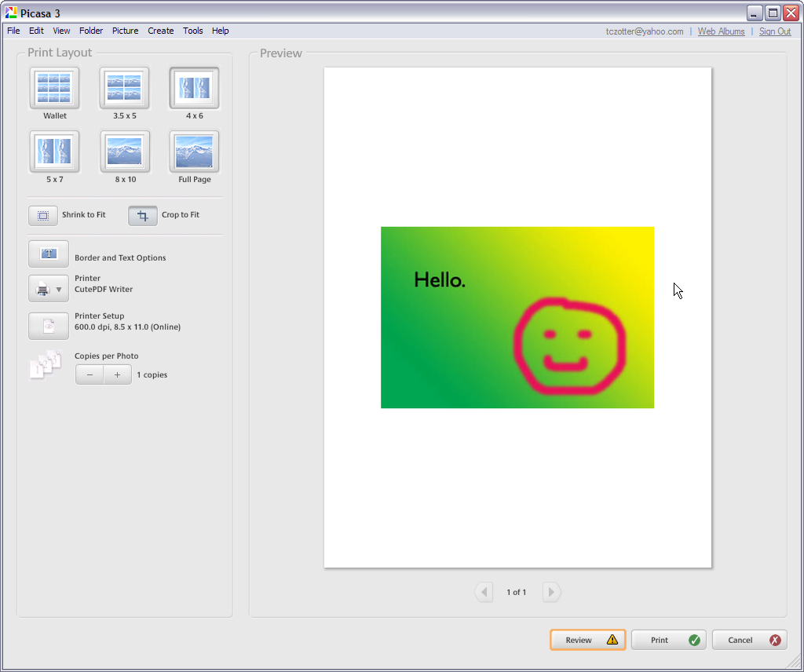
Task: Toggle Crop to Fit mode
Action: point(143,215)
